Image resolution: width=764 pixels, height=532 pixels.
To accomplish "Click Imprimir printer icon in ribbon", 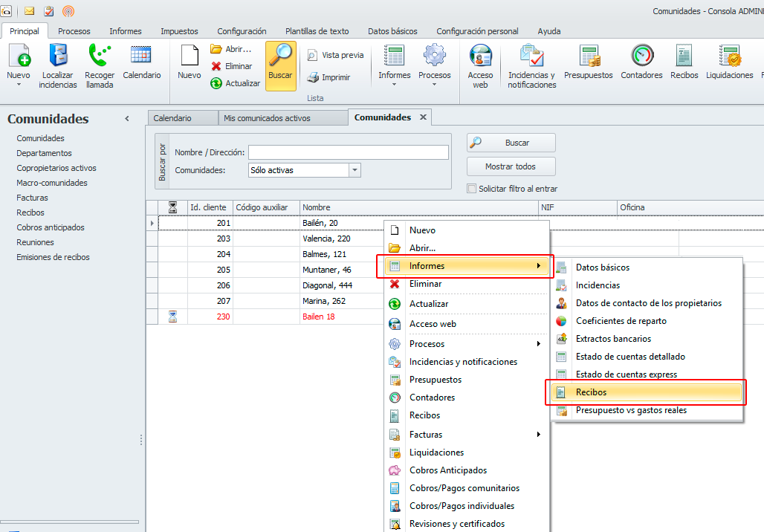I will [x=313, y=77].
